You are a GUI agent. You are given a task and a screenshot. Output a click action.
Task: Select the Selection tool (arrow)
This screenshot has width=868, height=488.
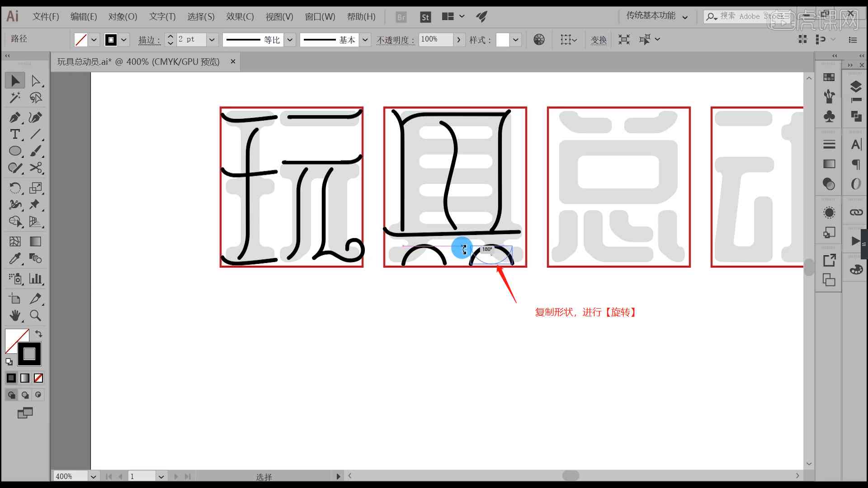point(15,81)
